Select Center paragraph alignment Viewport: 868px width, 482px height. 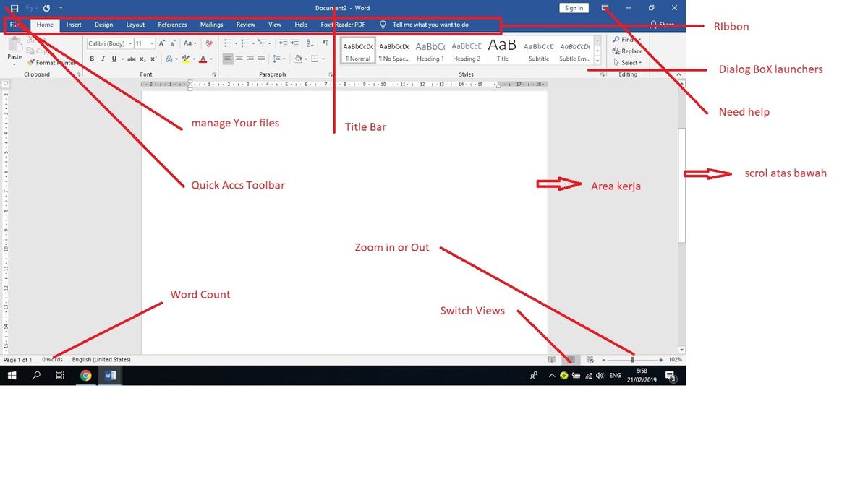click(239, 59)
